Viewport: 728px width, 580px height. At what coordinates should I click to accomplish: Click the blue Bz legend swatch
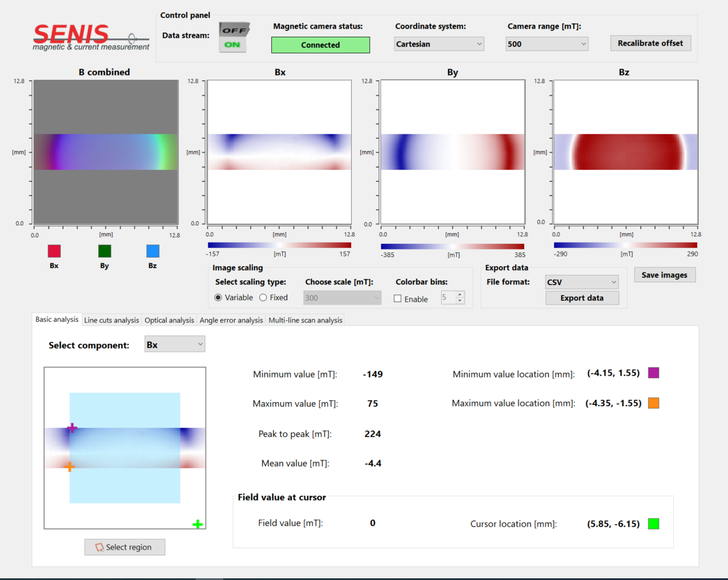click(x=153, y=251)
